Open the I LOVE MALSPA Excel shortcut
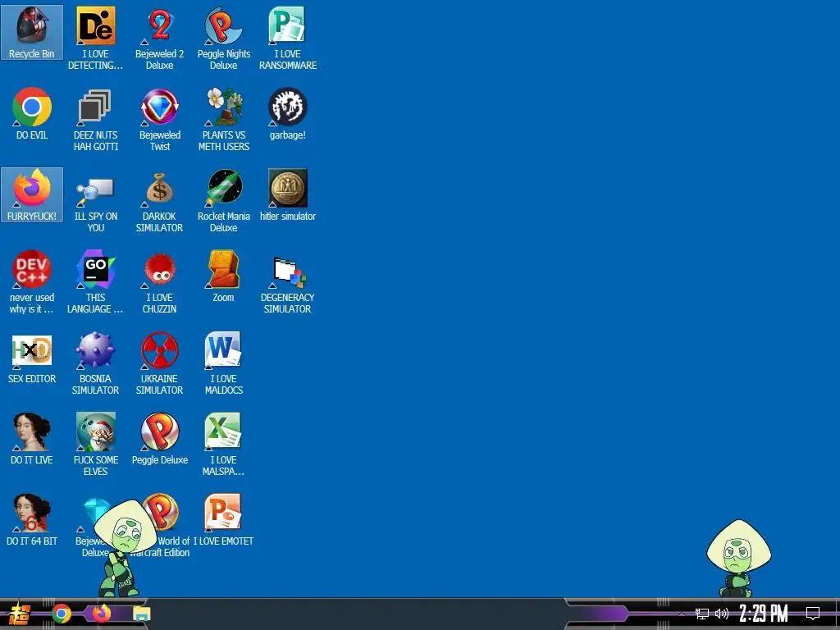This screenshot has width=840, height=630. 223,444
